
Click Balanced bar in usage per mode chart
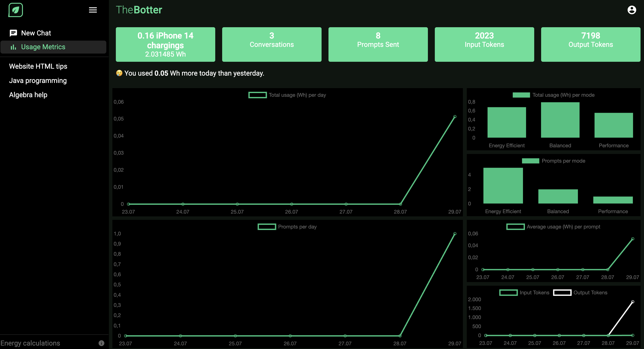560,120
